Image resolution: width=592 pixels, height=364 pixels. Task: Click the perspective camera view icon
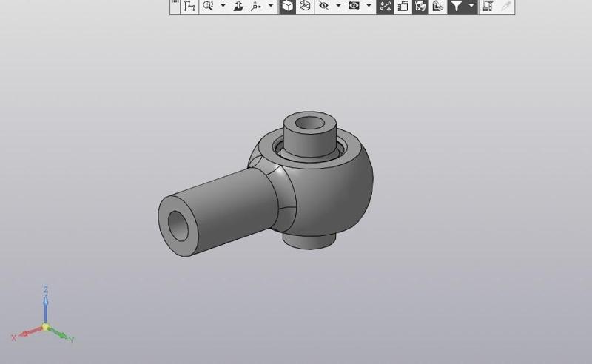pyautogui.click(x=354, y=6)
